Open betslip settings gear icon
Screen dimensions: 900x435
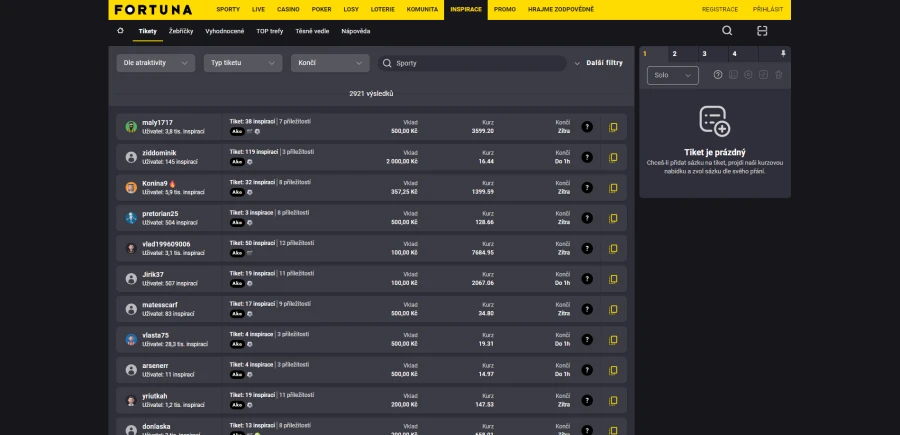click(x=748, y=75)
